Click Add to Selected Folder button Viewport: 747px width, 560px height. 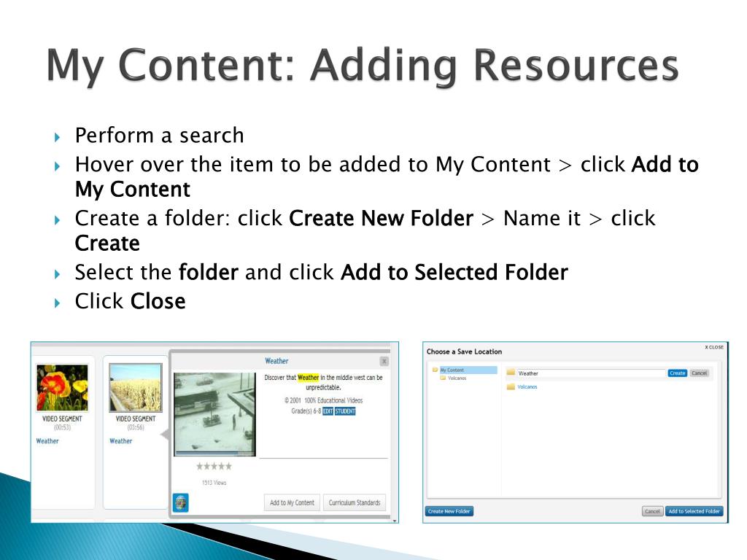click(x=694, y=511)
